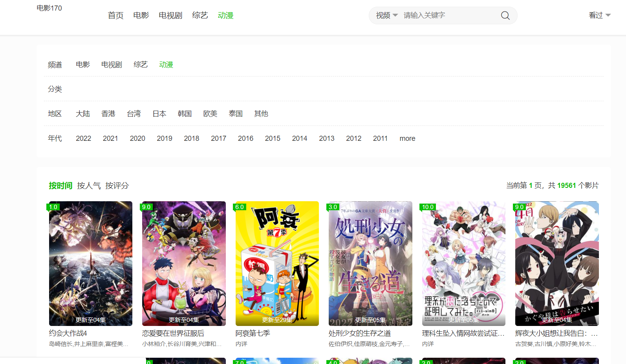Choose 综艺 in the 频道 filter row
Screen dimensions: 626x364
pos(141,65)
